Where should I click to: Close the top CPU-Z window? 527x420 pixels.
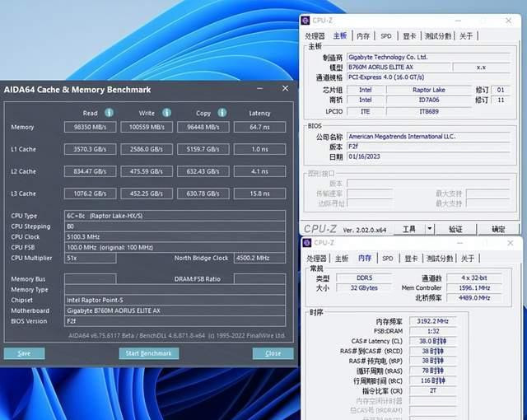[509, 21]
